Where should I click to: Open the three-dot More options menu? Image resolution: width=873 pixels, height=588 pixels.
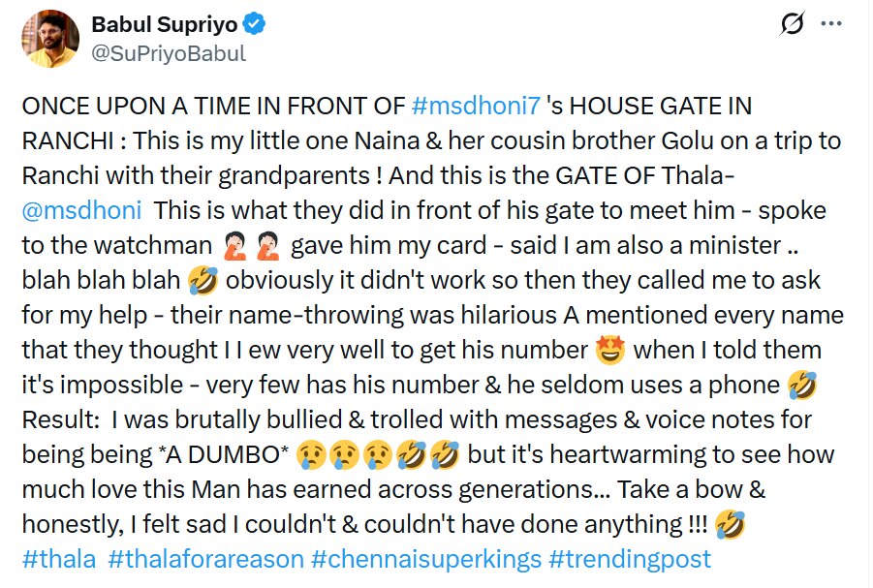(831, 24)
